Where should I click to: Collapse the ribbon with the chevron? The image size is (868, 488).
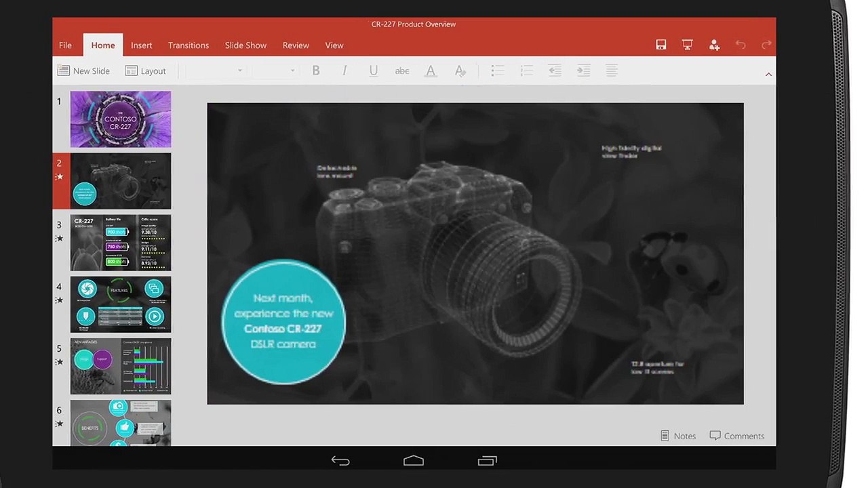(x=768, y=74)
